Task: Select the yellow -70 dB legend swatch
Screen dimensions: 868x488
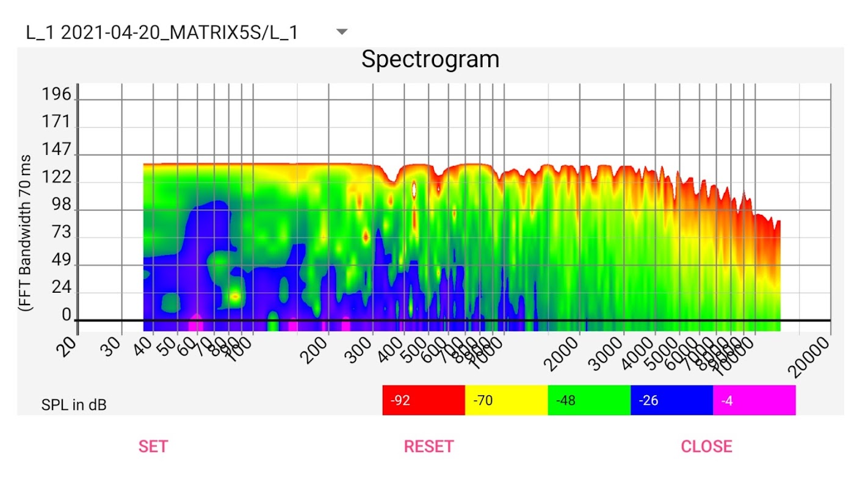Action: pyautogui.click(x=507, y=400)
